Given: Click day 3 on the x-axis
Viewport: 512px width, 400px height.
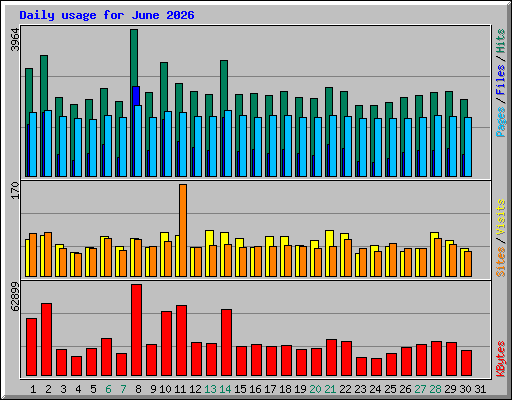Looking at the screenshot, I should tap(63, 389).
